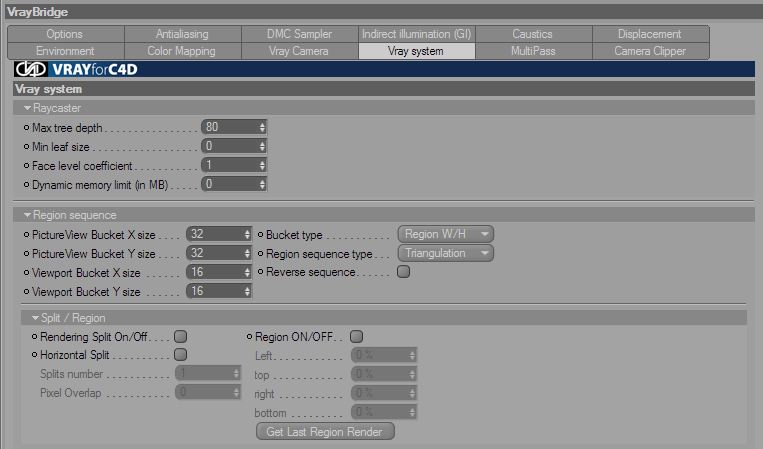Viewport: 763px width, 449px height.
Task: Click the animation dot next to Bucket type
Action: click(260, 234)
